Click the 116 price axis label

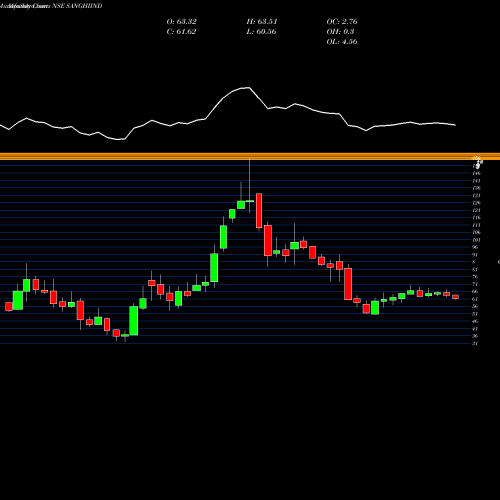coord(476,218)
